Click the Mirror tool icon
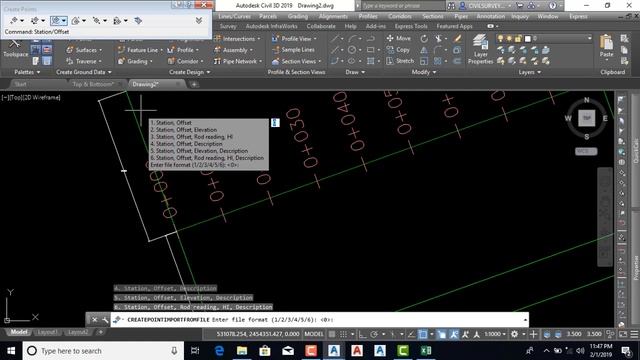Screen dimensions: 640x360 point(424,50)
